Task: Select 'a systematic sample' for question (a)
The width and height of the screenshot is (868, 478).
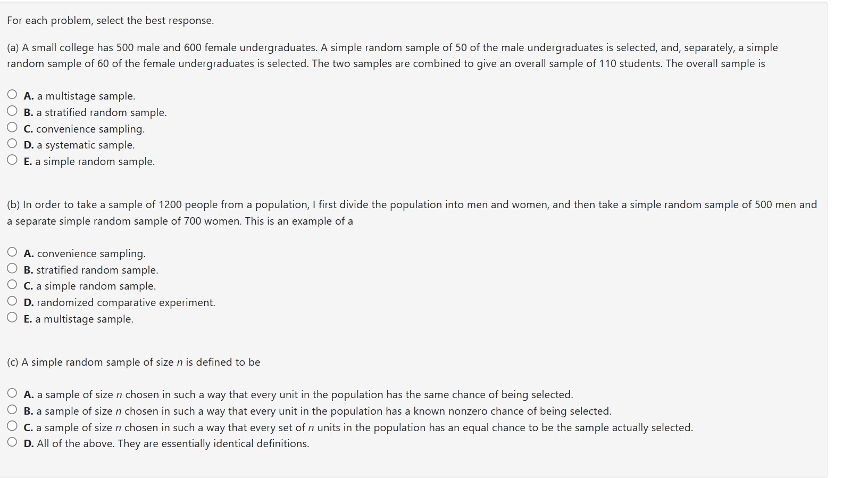Action: pos(12,144)
